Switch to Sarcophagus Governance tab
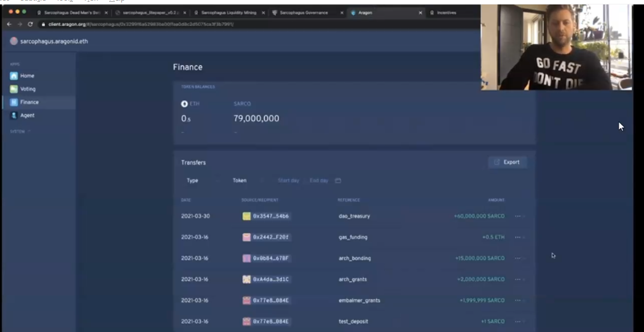644x332 pixels. (308, 13)
